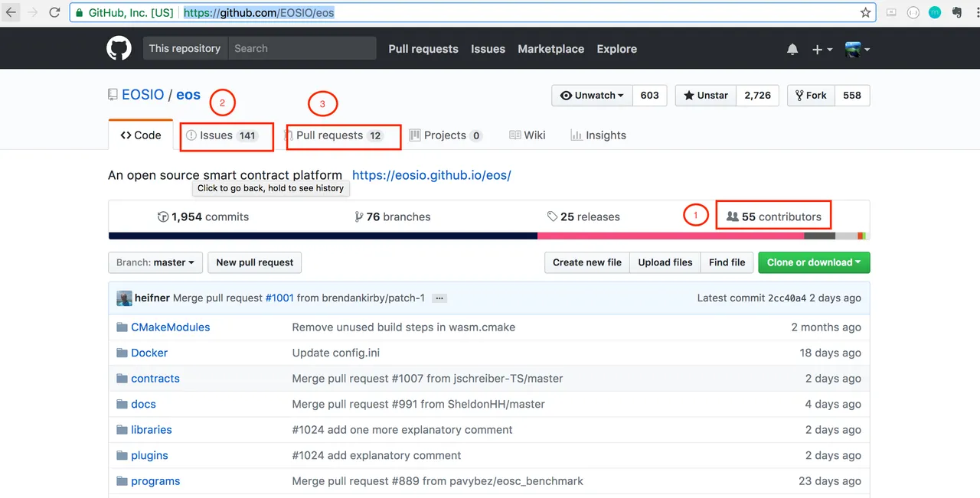View the 25 releases
Viewport: 980px width, 498px height.
coord(583,217)
